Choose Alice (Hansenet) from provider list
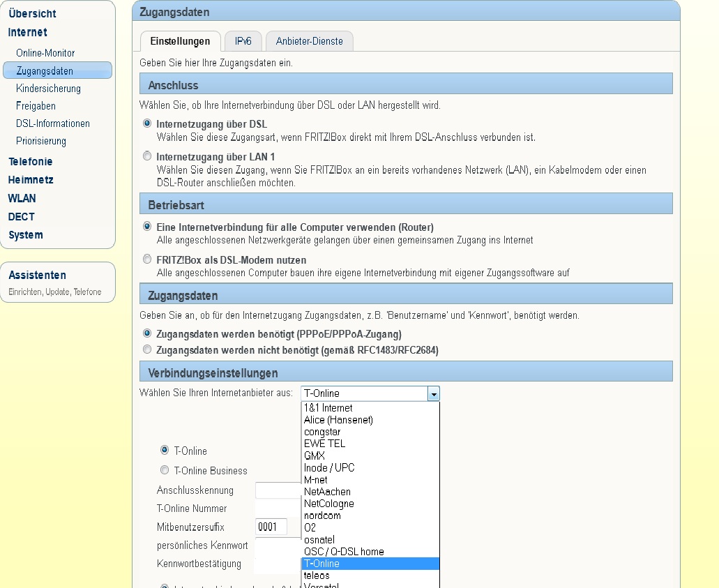 370,420
